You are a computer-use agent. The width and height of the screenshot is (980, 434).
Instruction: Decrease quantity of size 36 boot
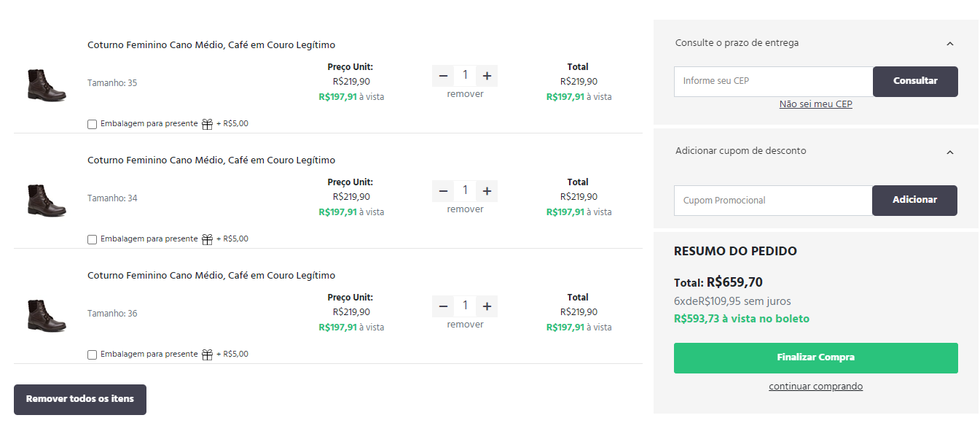(443, 306)
